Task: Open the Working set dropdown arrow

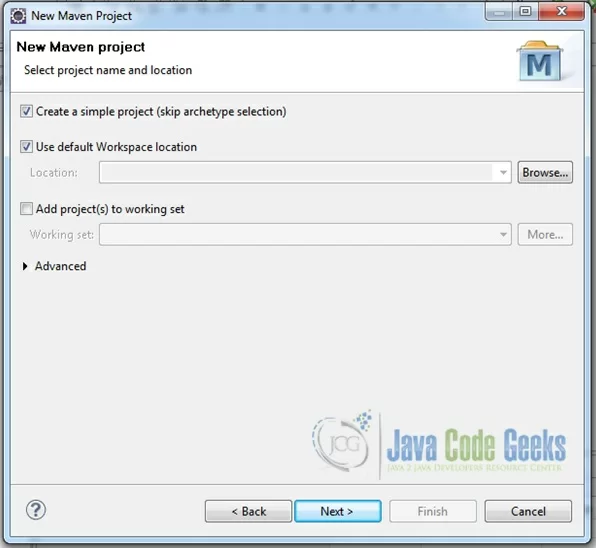Action: (503, 234)
